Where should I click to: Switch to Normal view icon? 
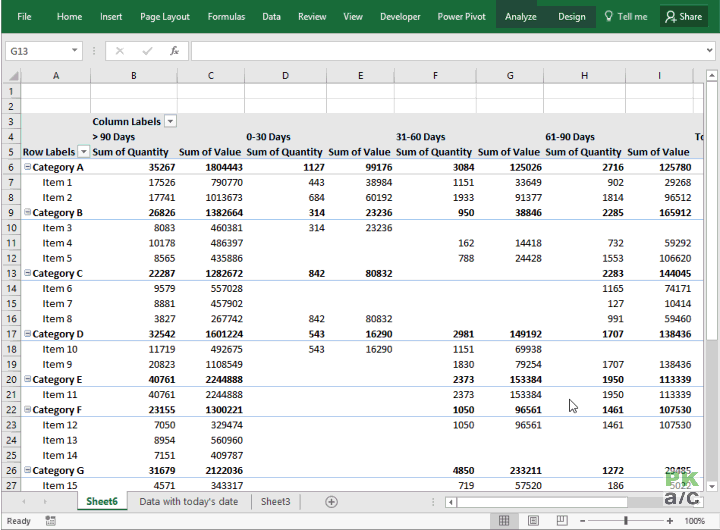click(504, 520)
